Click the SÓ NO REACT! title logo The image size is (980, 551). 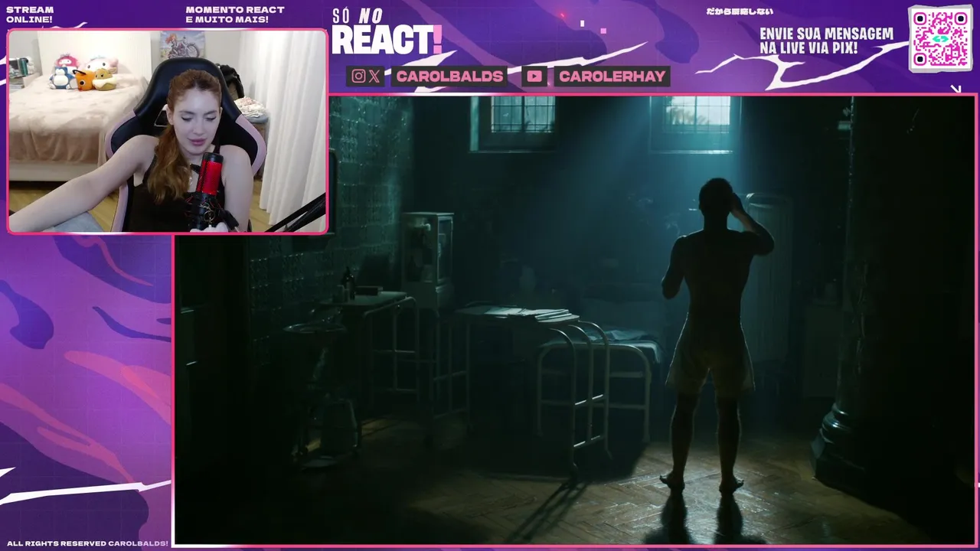pos(387,32)
